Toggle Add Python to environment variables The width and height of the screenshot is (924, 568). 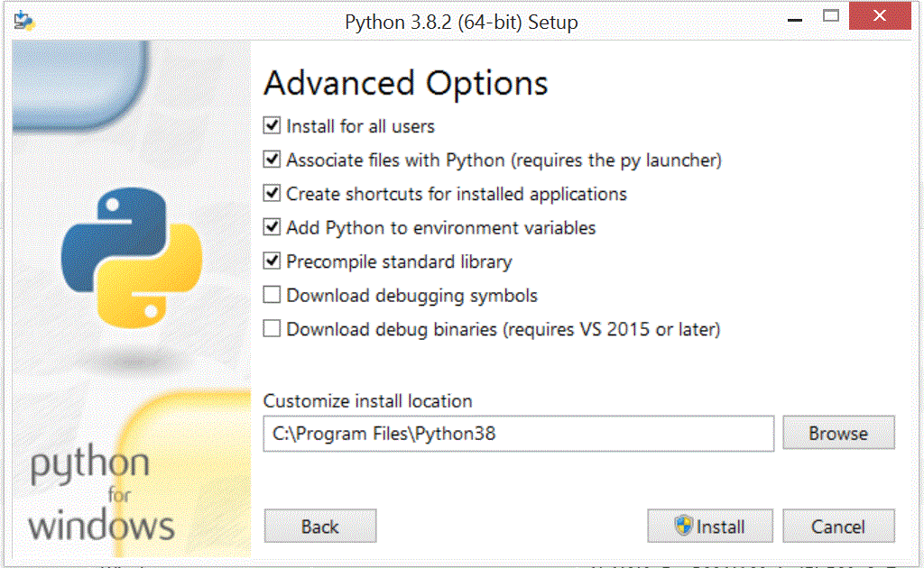click(272, 227)
